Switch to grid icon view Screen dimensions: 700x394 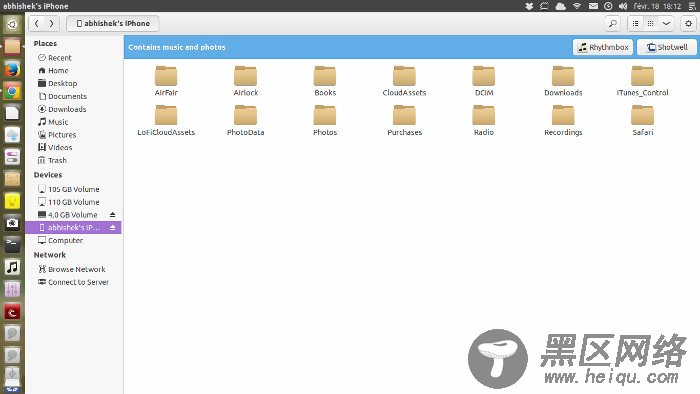point(650,23)
